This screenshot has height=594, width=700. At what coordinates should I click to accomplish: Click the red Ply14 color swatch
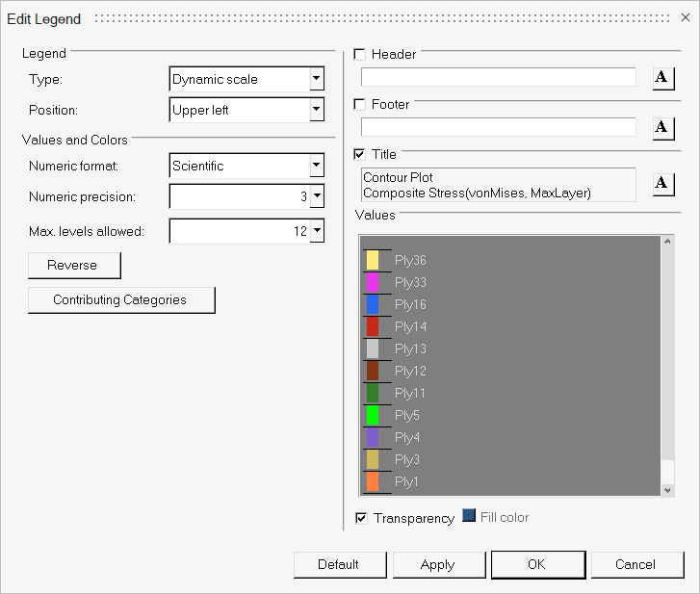[x=373, y=327]
